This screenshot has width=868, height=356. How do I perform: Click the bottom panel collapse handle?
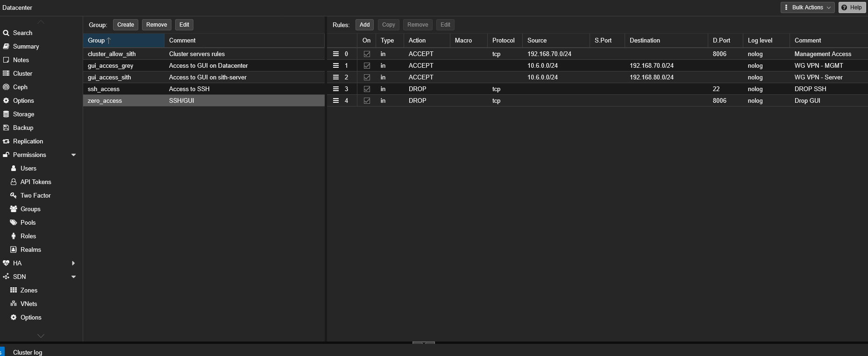point(424,343)
